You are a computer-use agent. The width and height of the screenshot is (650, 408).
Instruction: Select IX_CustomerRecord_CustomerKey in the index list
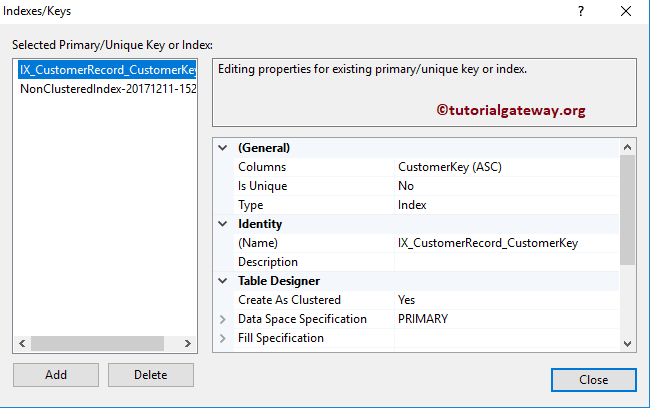coord(107,70)
